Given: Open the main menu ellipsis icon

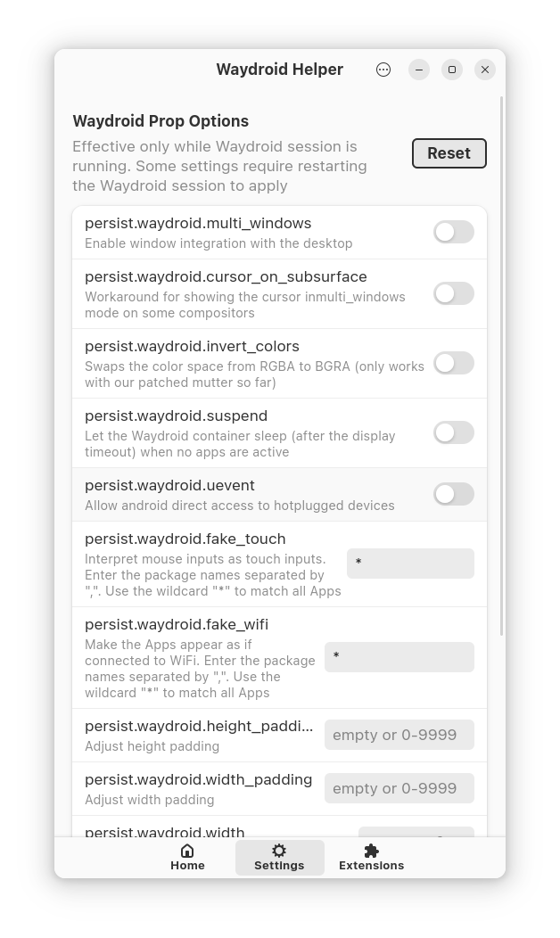Looking at the screenshot, I should click(383, 70).
